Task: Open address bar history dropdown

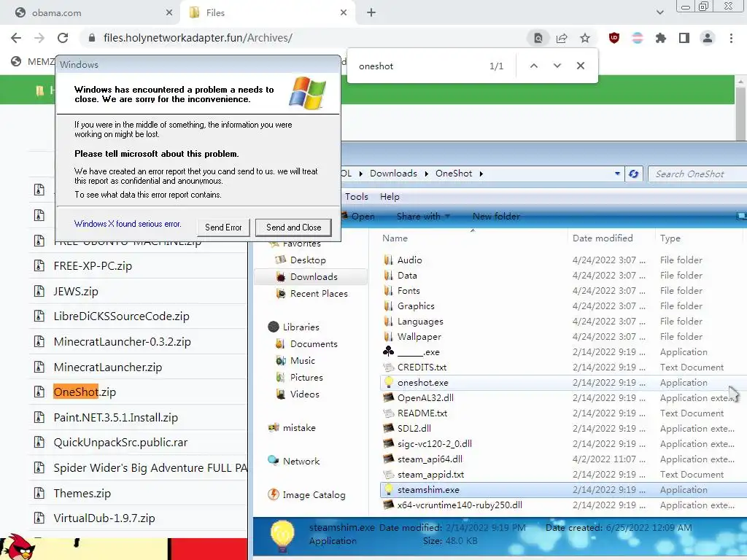Action: pyautogui.click(x=617, y=174)
